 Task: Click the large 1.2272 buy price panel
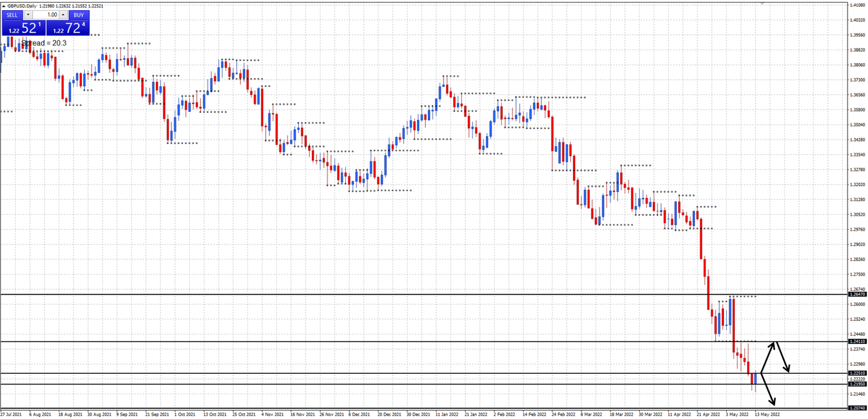(68, 28)
